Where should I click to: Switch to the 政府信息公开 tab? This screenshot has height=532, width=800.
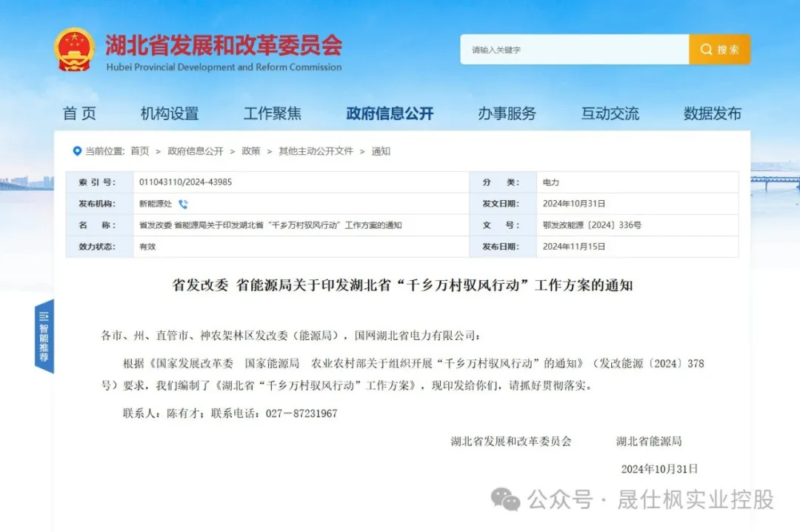coord(390,113)
